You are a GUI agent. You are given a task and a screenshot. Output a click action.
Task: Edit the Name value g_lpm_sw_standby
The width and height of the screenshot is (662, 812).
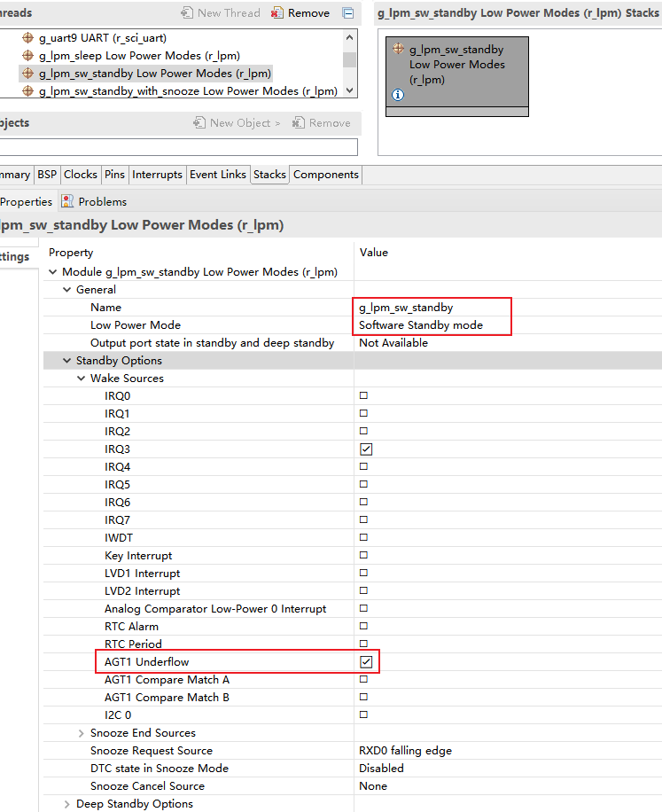[x=406, y=308]
